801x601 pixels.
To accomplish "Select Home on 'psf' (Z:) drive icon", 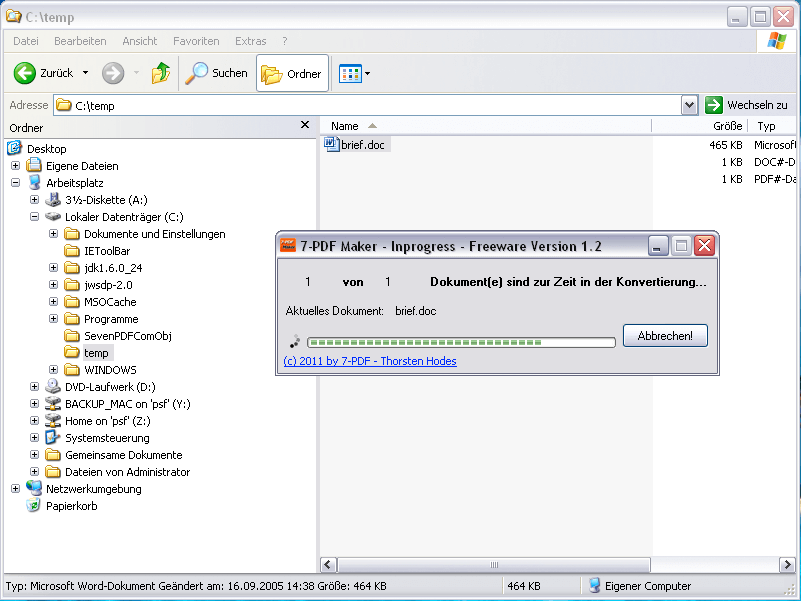I will coord(53,421).
